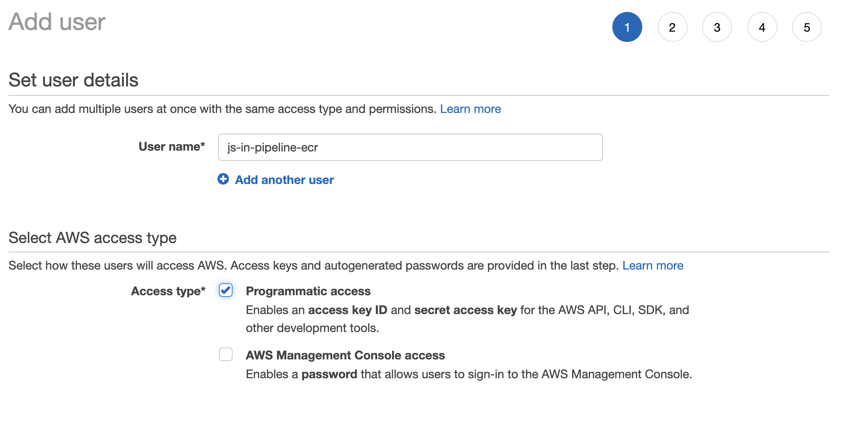This screenshot has height=427, width=868.
Task: Uncheck the Programmatic access checkbox
Action: point(226,290)
